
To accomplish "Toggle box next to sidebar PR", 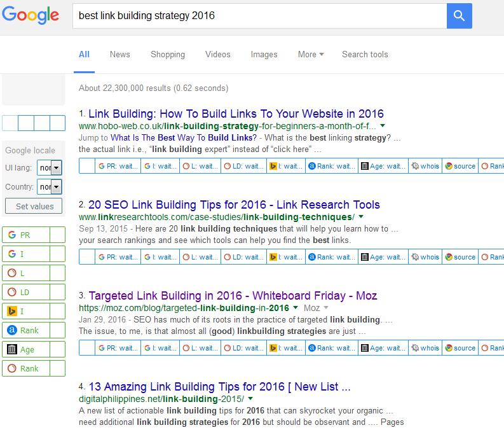I will (x=58, y=235).
